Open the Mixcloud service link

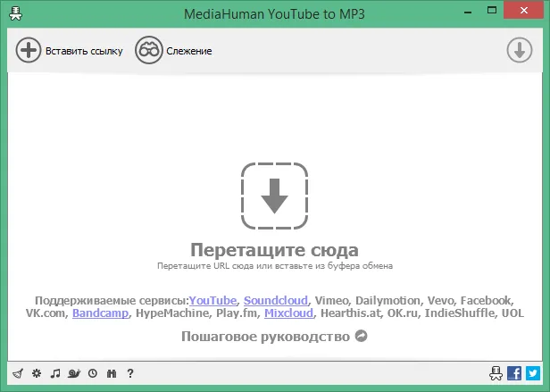coord(288,313)
